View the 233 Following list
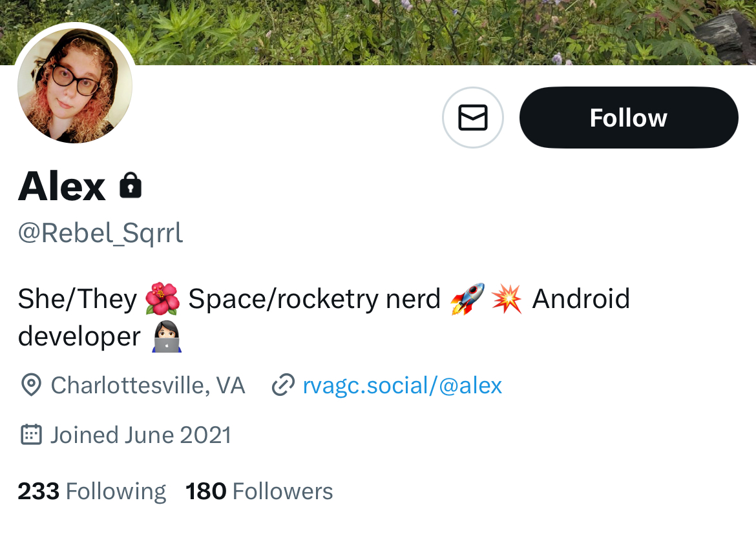Viewport: 756px width, 536px height. 92,491
